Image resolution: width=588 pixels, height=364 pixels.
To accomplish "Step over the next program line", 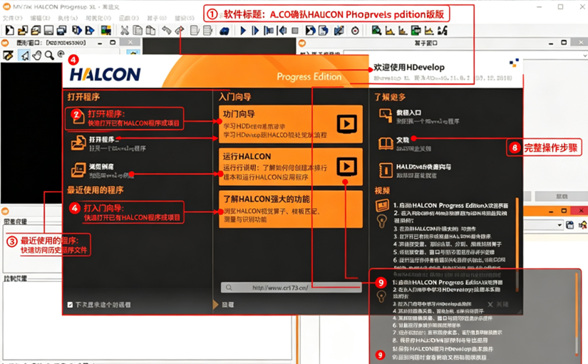I will (x=256, y=31).
